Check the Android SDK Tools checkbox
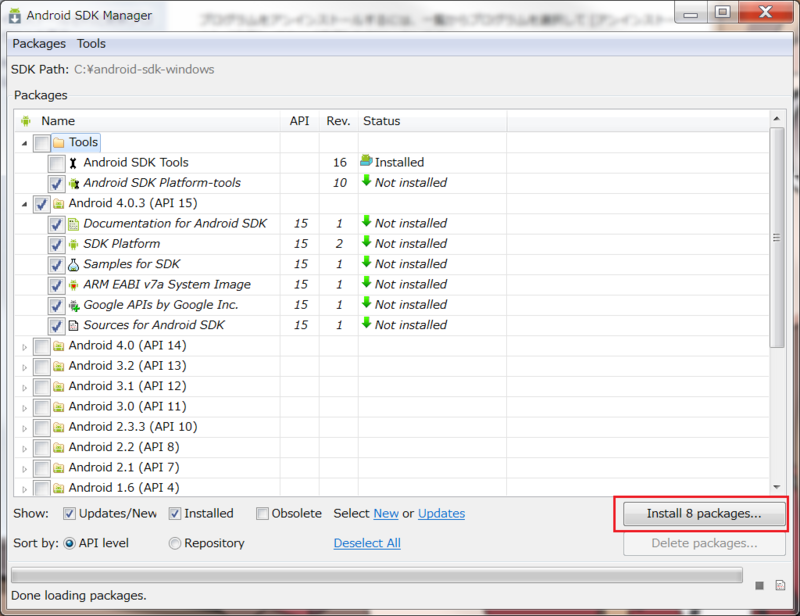 (x=56, y=163)
